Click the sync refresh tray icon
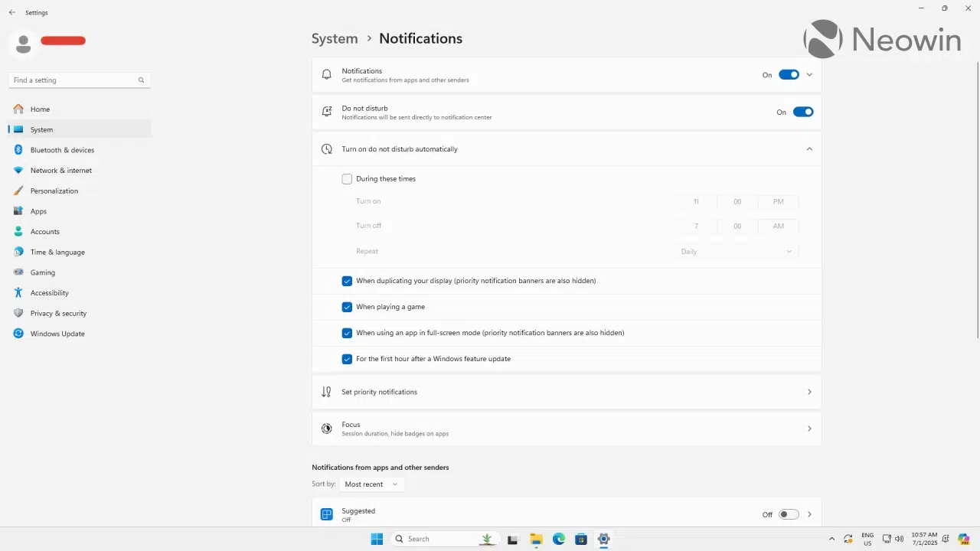Image resolution: width=980 pixels, height=551 pixels. click(848, 539)
